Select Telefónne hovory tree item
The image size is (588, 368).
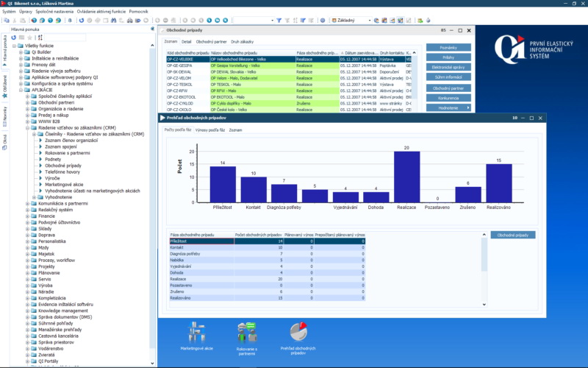point(62,172)
